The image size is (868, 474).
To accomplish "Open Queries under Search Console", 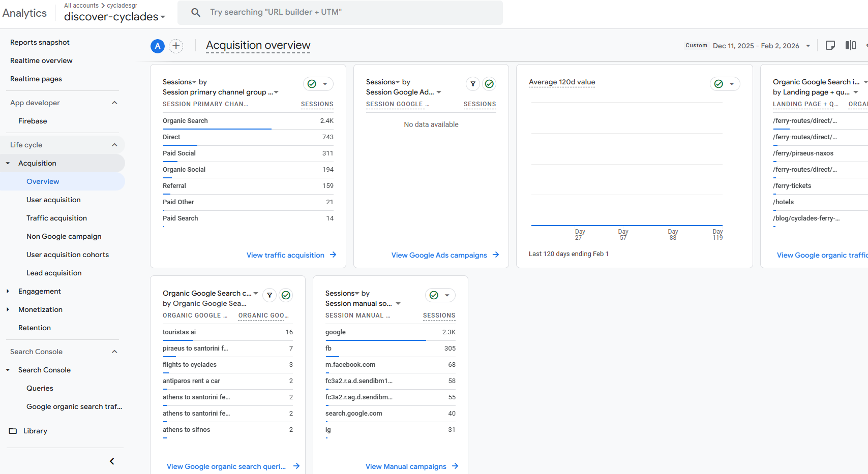I will pos(40,388).
